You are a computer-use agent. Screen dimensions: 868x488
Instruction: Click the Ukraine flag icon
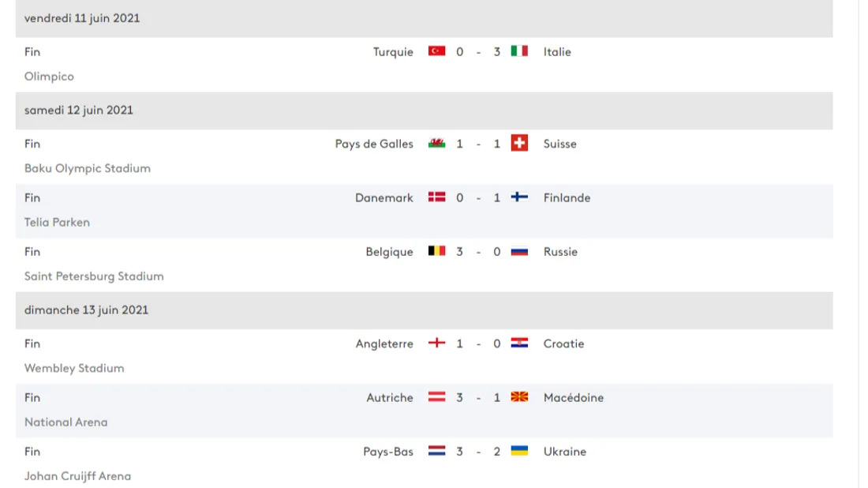(x=519, y=451)
